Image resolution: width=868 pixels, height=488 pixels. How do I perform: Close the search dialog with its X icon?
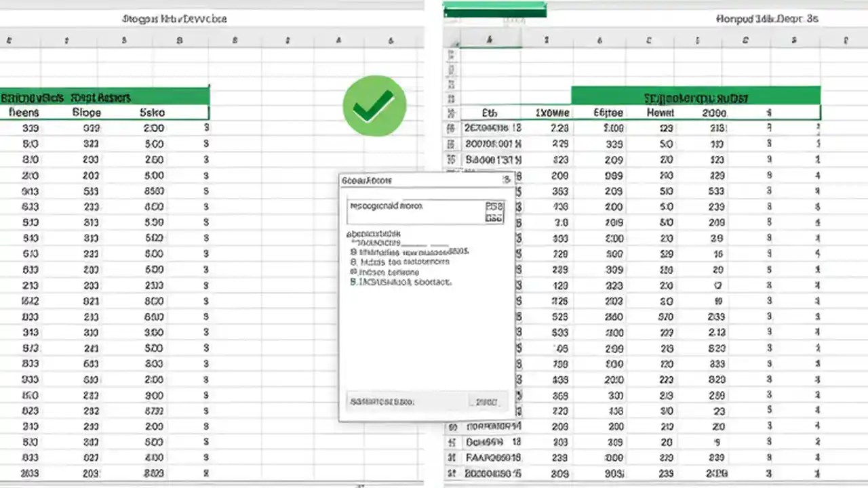[x=506, y=180]
